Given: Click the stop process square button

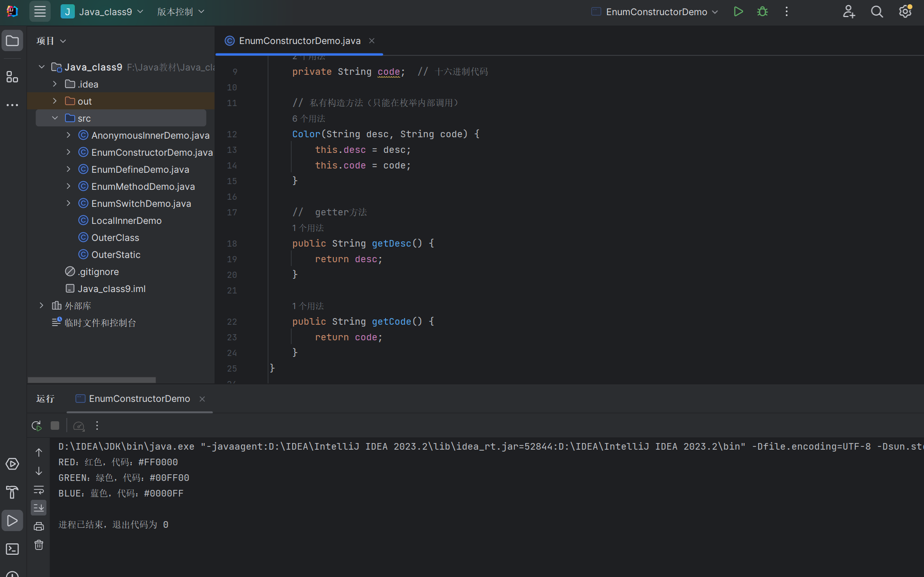Looking at the screenshot, I should [x=55, y=426].
